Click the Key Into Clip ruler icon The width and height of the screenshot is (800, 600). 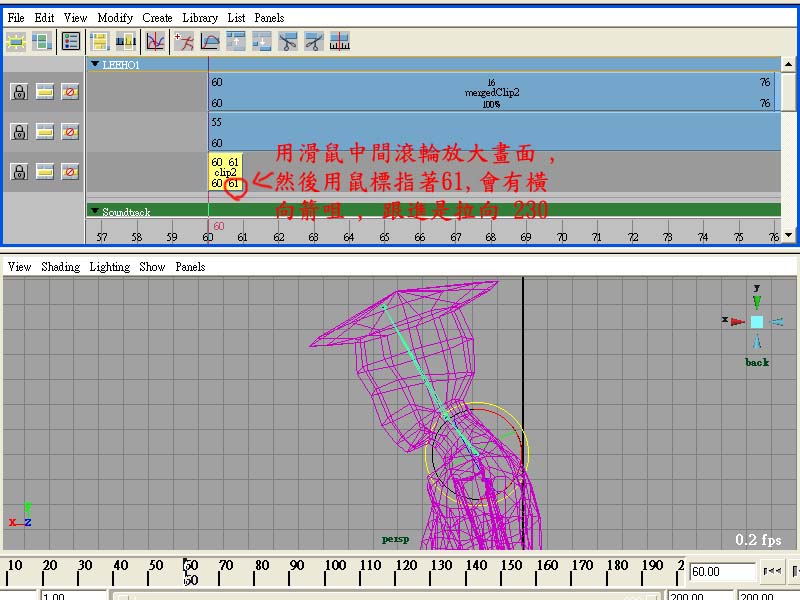tap(340, 41)
